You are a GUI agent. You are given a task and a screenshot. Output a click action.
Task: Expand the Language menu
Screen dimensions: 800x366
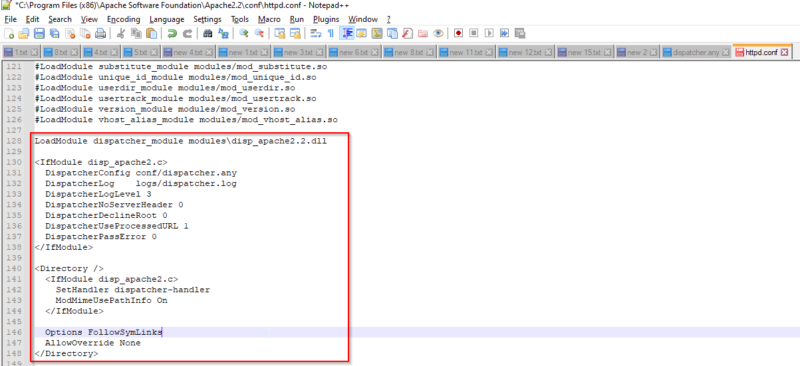pos(167,19)
